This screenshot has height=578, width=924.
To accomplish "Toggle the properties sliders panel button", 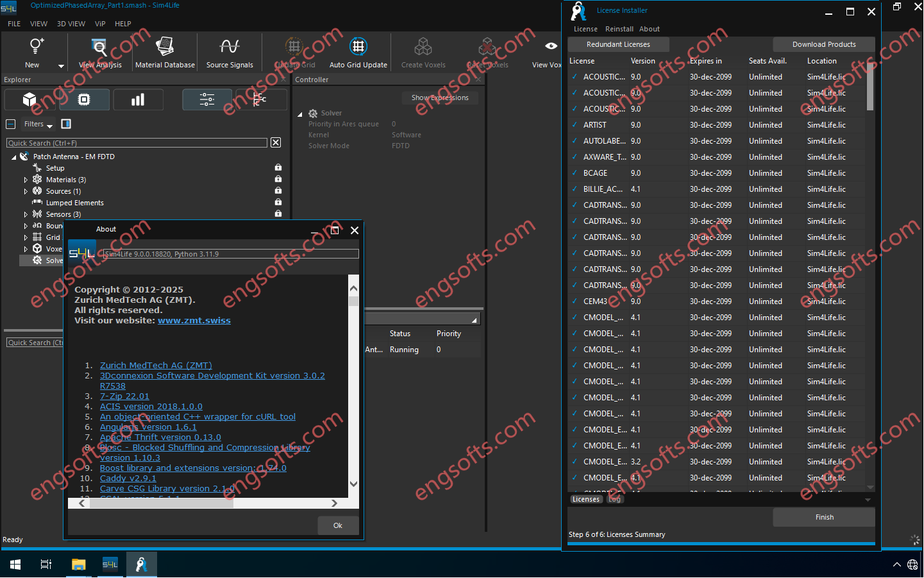I will pyautogui.click(x=207, y=99).
